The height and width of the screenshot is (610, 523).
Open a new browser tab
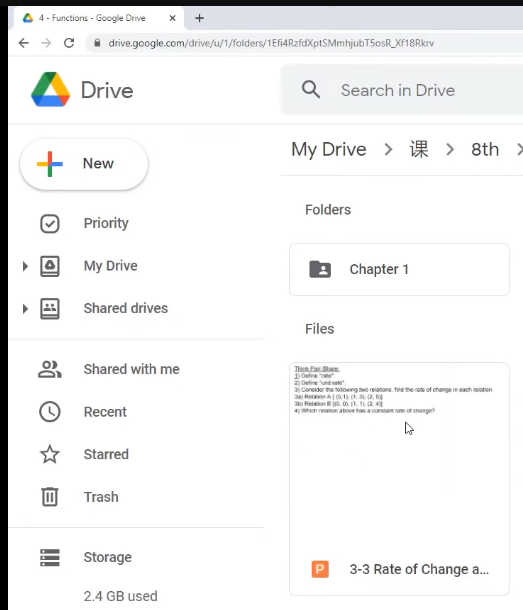click(200, 18)
